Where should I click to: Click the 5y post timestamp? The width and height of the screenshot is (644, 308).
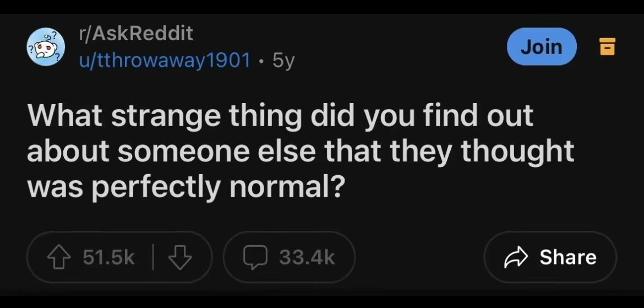(x=283, y=60)
